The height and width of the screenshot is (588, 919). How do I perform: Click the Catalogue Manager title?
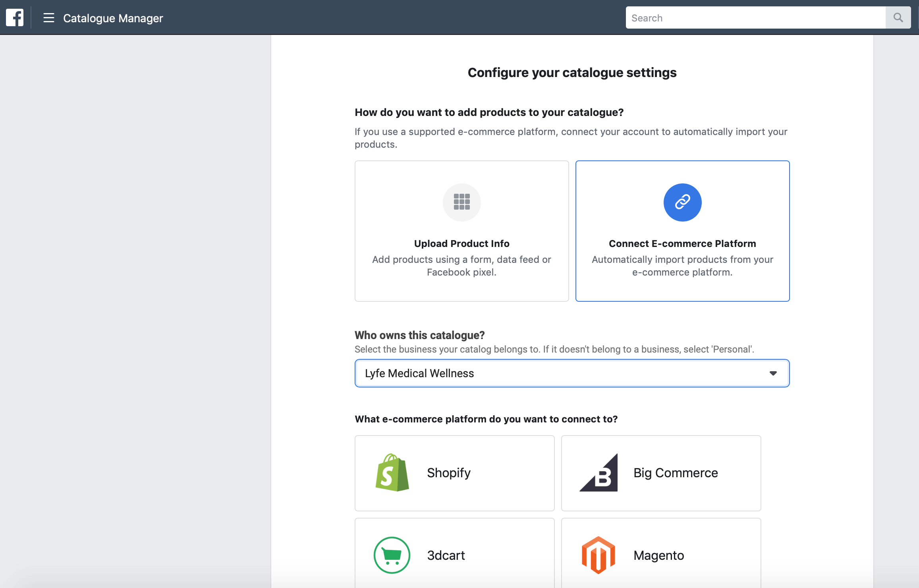[113, 18]
